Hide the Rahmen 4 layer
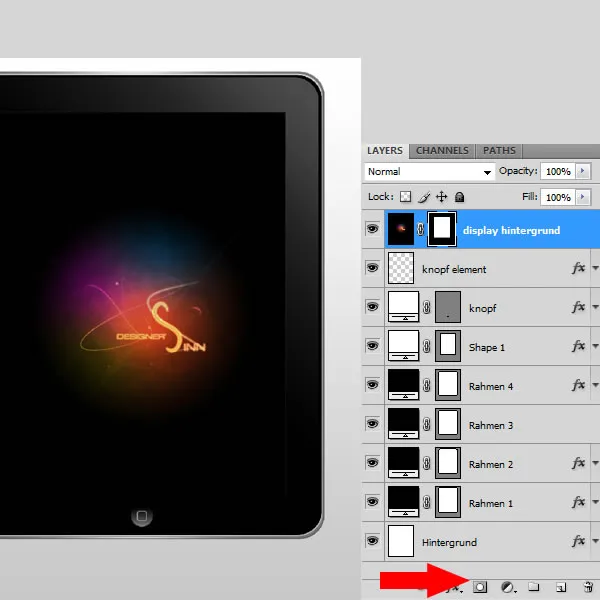This screenshot has width=600, height=600. coord(372,385)
